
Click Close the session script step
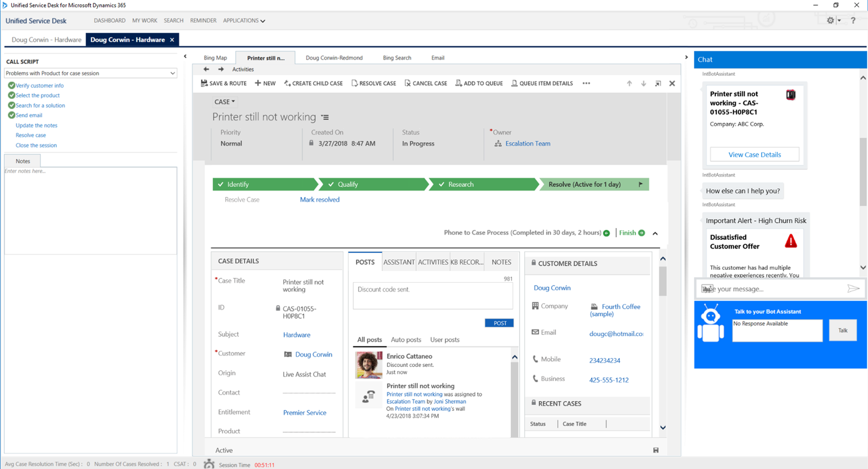point(36,145)
